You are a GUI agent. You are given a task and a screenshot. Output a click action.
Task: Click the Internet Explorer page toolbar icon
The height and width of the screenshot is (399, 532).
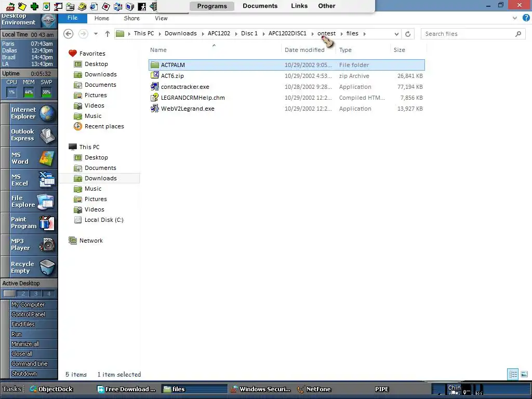94,6
